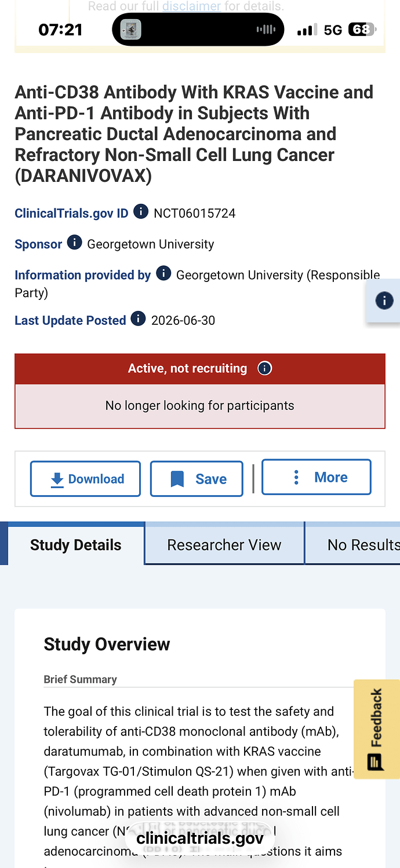Image resolution: width=400 pixels, height=868 pixels.
Task: Open the disclaimer link at top
Action: tap(191, 6)
